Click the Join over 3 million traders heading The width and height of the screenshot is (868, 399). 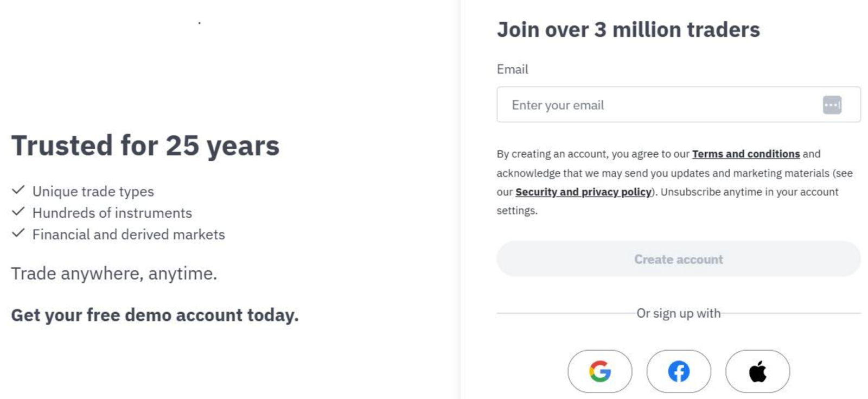click(629, 30)
